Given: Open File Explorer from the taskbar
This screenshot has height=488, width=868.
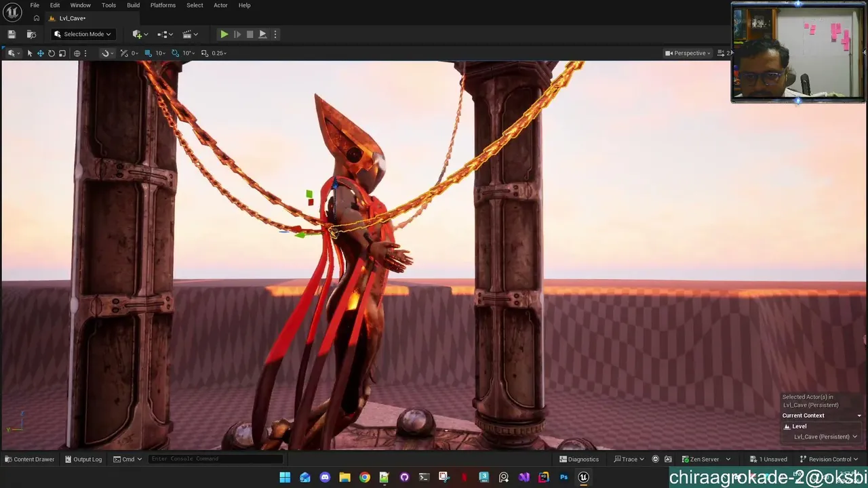Looking at the screenshot, I should pos(344,477).
